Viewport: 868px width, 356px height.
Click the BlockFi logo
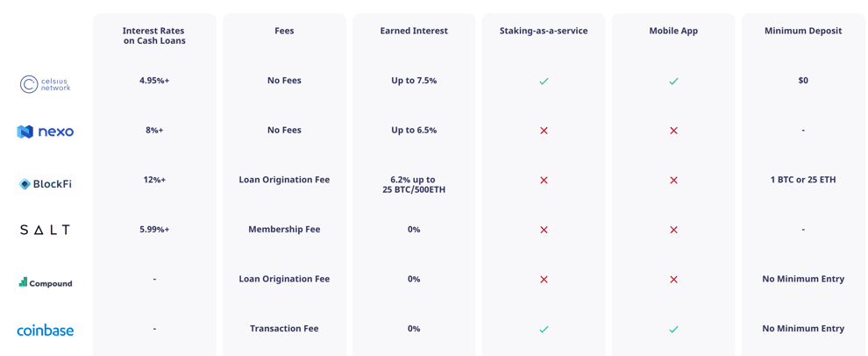[x=46, y=184]
